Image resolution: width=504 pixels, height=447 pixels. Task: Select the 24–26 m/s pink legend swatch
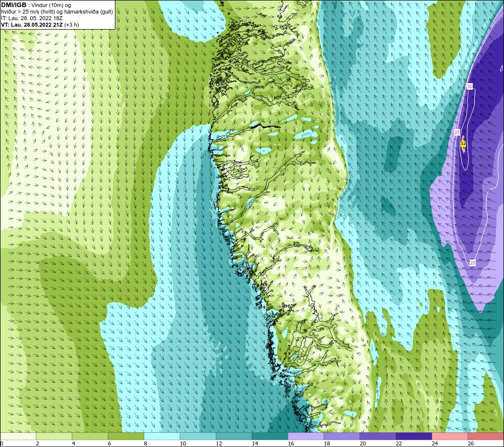coord(450,436)
